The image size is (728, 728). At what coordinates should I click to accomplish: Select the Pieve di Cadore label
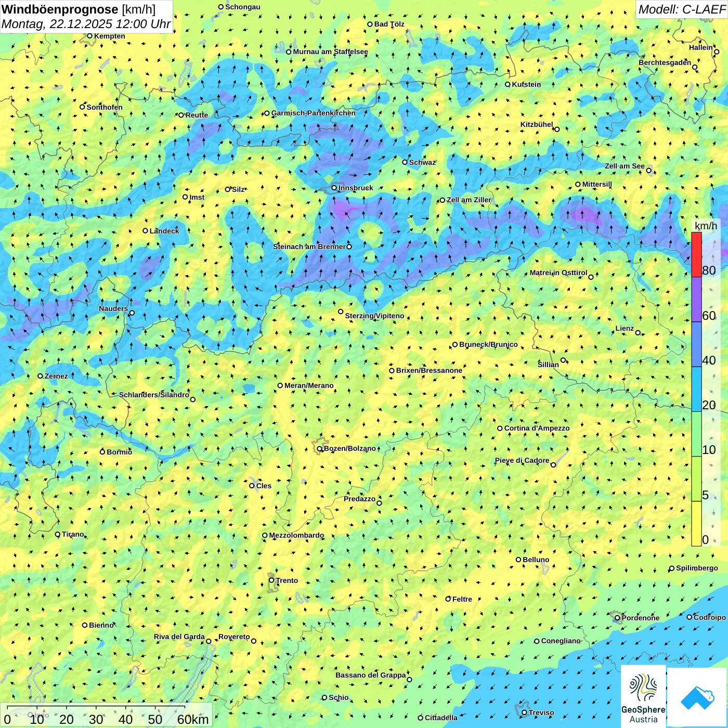click(x=522, y=460)
